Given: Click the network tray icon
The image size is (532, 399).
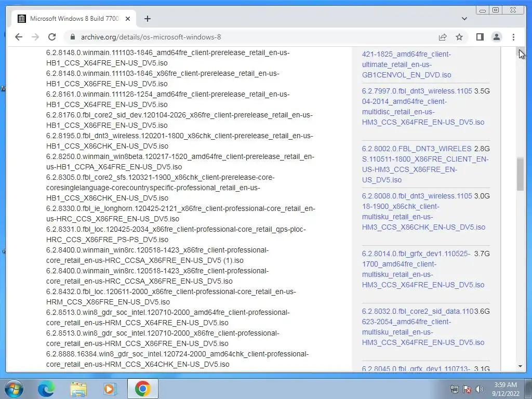Looking at the screenshot, I should click(454, 389).
